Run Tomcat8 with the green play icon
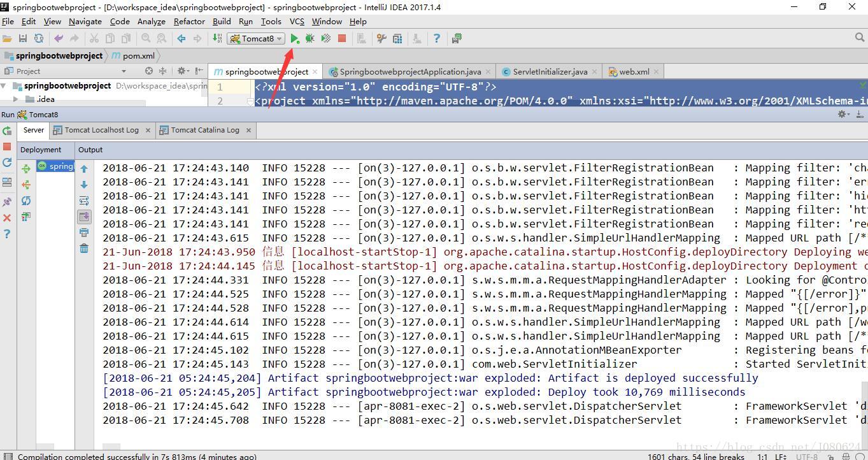 coord(295,39)
